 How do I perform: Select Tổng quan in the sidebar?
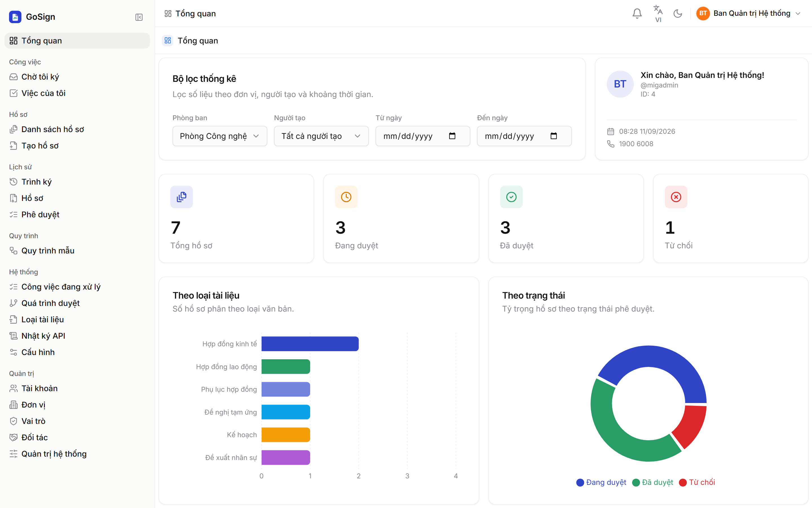pyautogui.click(x=77, y=41)
